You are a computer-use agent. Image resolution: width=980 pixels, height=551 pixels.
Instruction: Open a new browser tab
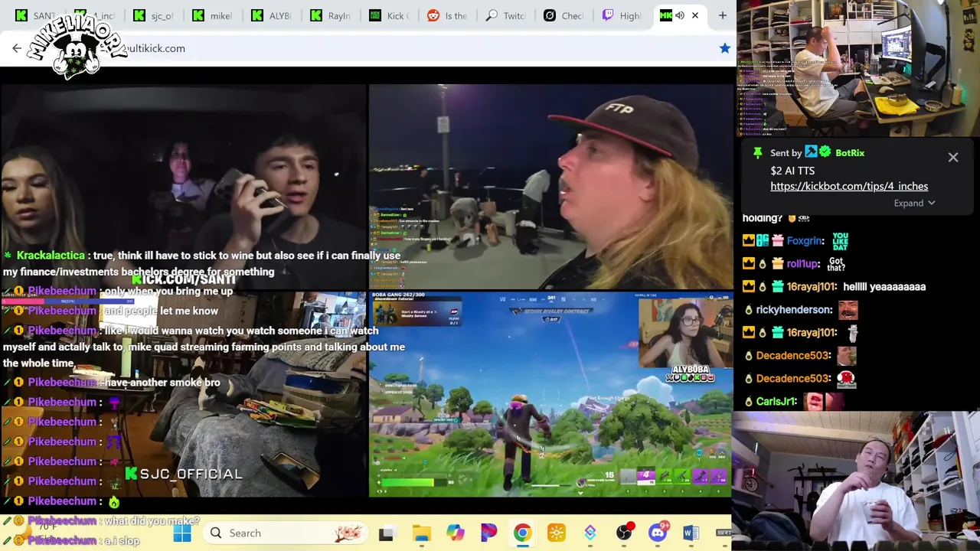pos(722,15)
